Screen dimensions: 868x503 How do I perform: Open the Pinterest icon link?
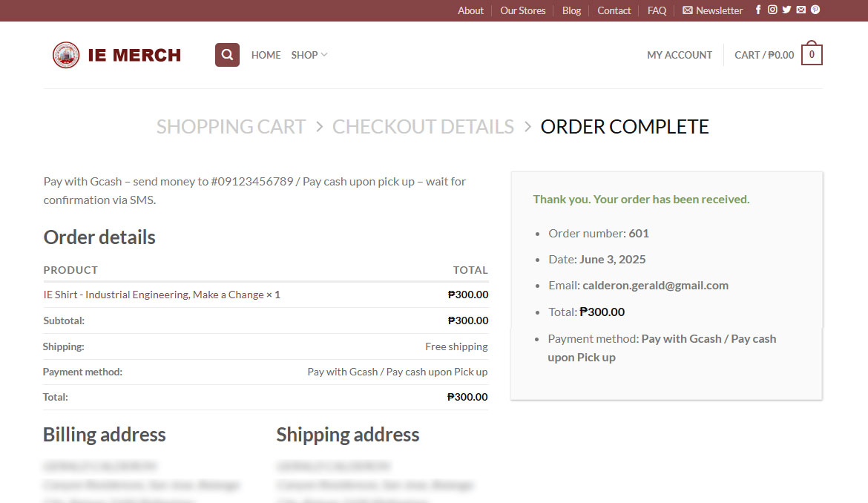pyautogui.click(x=815, y=10)
